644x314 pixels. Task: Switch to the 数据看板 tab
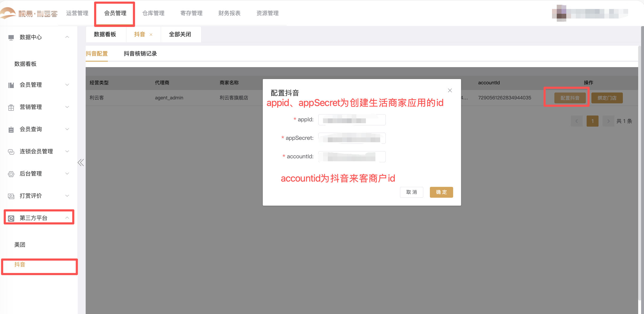(105, 34)
